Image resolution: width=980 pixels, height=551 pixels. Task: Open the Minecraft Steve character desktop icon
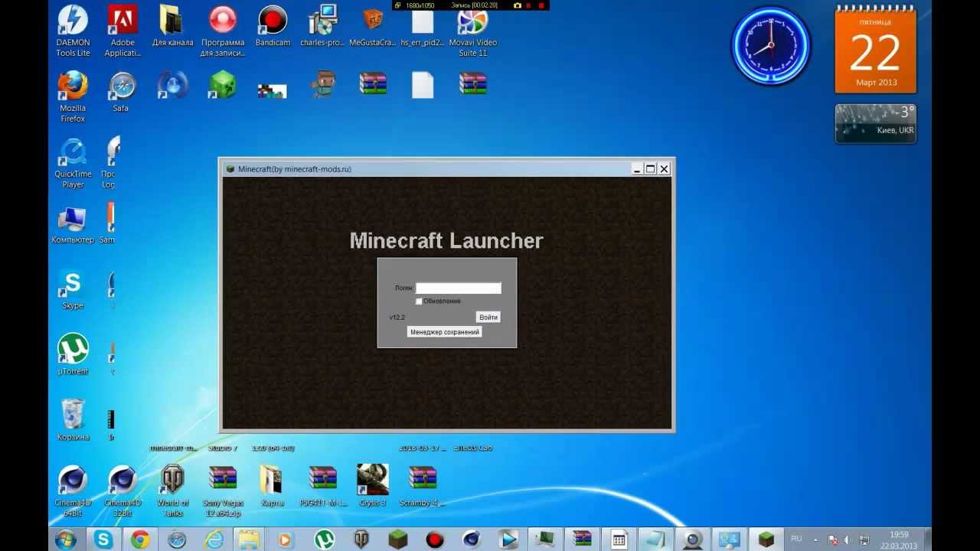tap(324, 84)
